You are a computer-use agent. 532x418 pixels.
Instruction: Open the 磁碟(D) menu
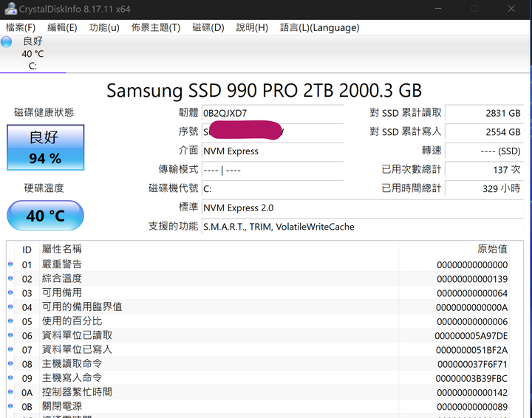[208, 27]
